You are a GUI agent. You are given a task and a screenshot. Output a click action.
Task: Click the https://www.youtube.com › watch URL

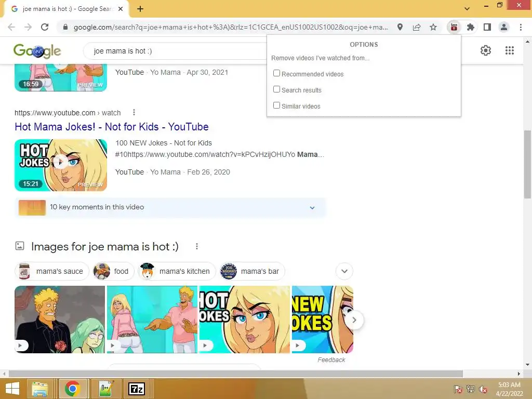68,113
